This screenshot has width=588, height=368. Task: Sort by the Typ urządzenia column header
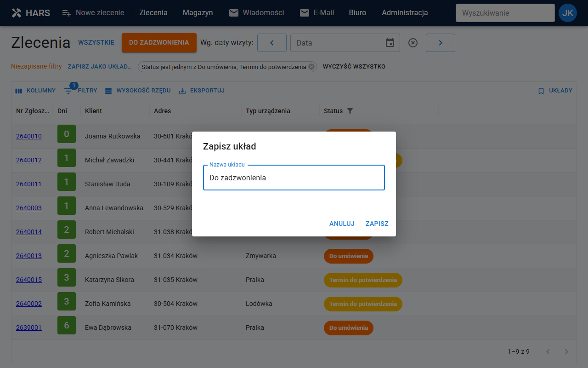[x=268, y=111]
